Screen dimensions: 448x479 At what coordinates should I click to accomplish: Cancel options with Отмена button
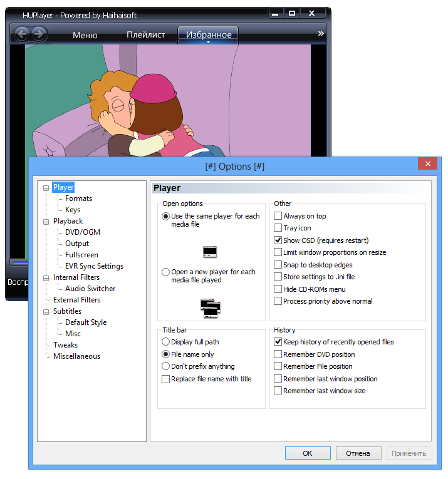coord(358,453)
